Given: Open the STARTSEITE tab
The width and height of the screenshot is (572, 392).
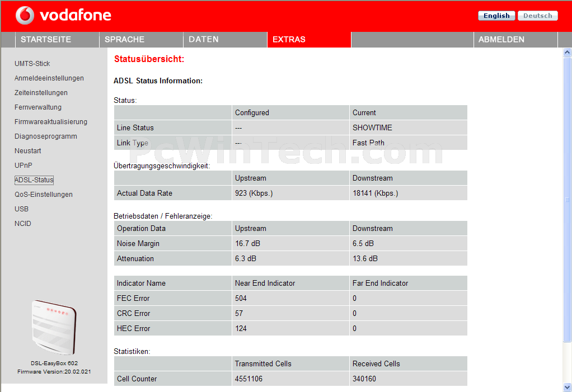Looking at the screenshot, I should coord(57,39).
